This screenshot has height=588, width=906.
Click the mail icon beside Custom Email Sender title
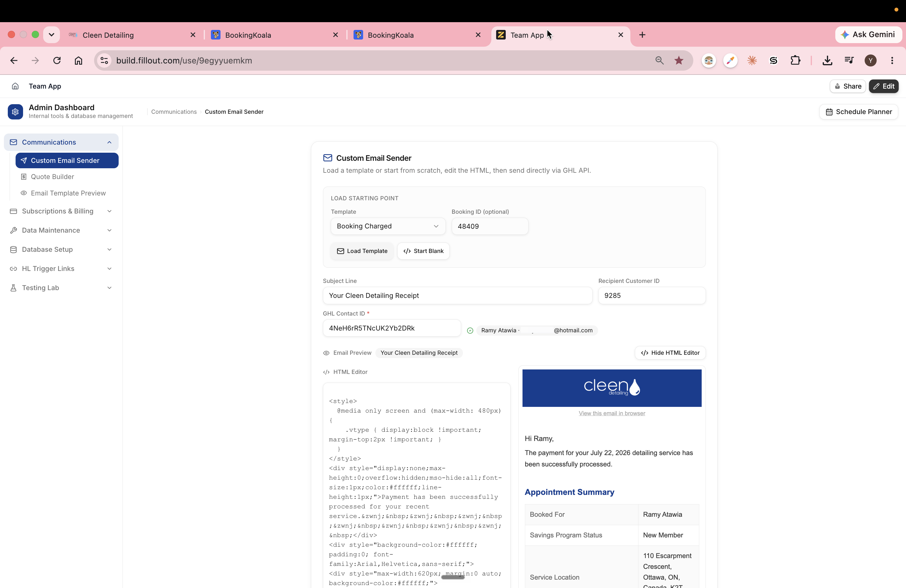(327, 158)
